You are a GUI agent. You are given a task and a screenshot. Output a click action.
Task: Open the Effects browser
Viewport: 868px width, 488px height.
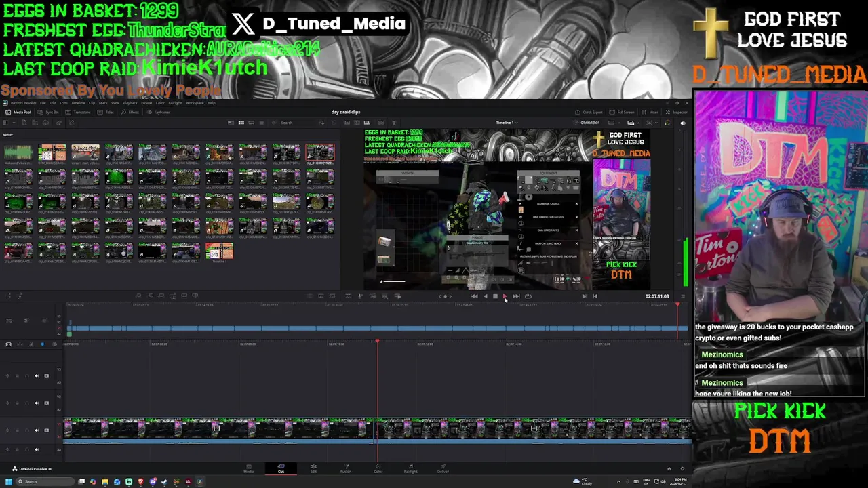click(130, 112)
